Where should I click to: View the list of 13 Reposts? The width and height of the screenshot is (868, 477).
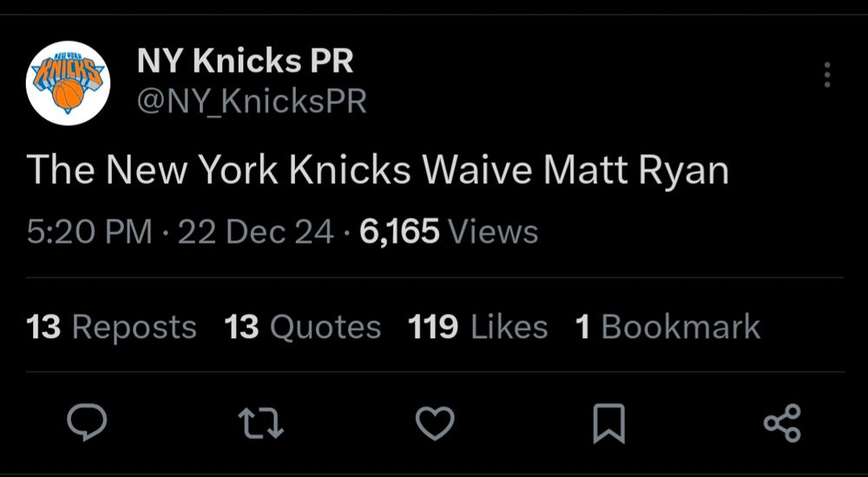pyautogui.click(x=112, y=328)
